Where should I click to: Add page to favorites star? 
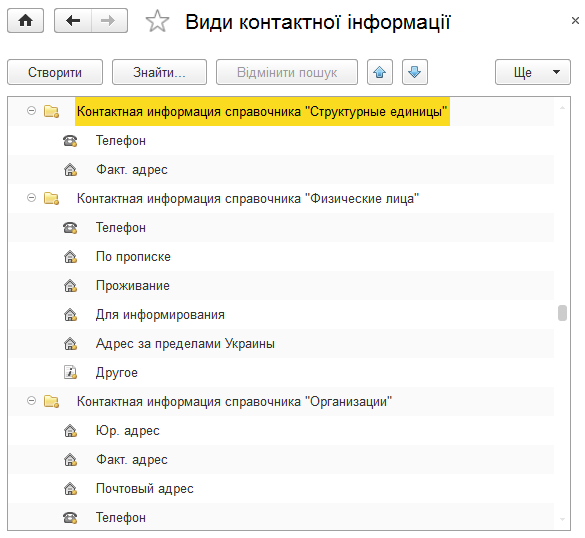click(x=157, y=21)
